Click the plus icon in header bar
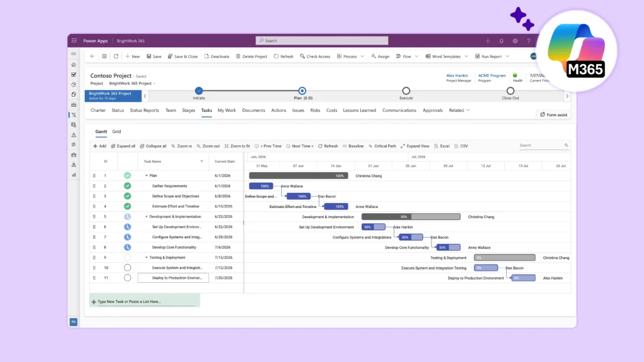Image resolution: width=644 pixels, height=362 pixels. [488, 41]
